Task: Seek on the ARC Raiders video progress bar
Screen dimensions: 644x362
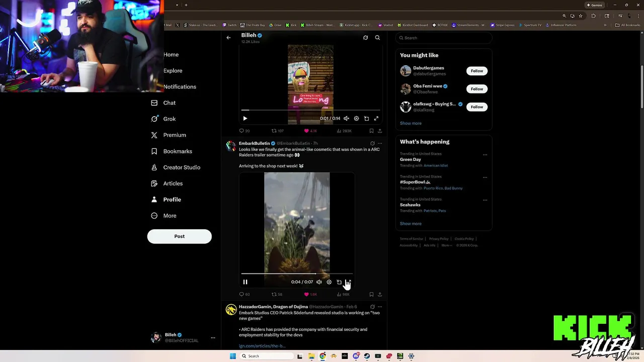Action: [x=297, y=274]
